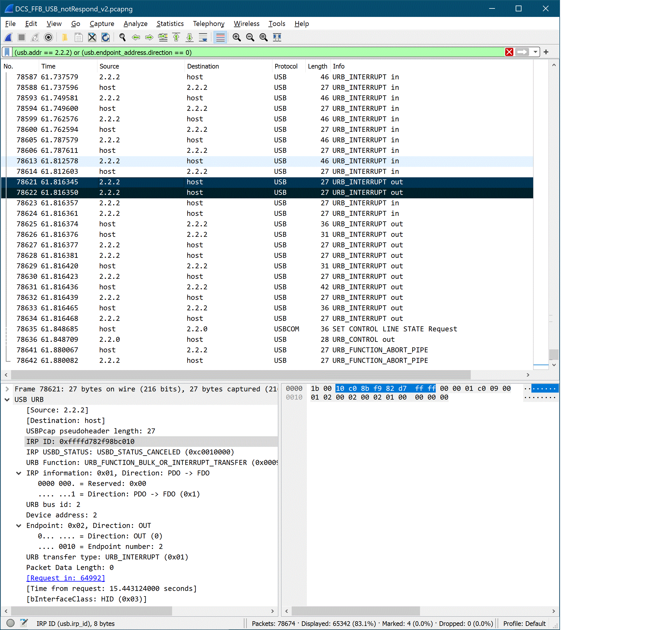The image size is (672, 630).
Task: Click the Zoom In toolbar icon
Action: click(237, 37)
